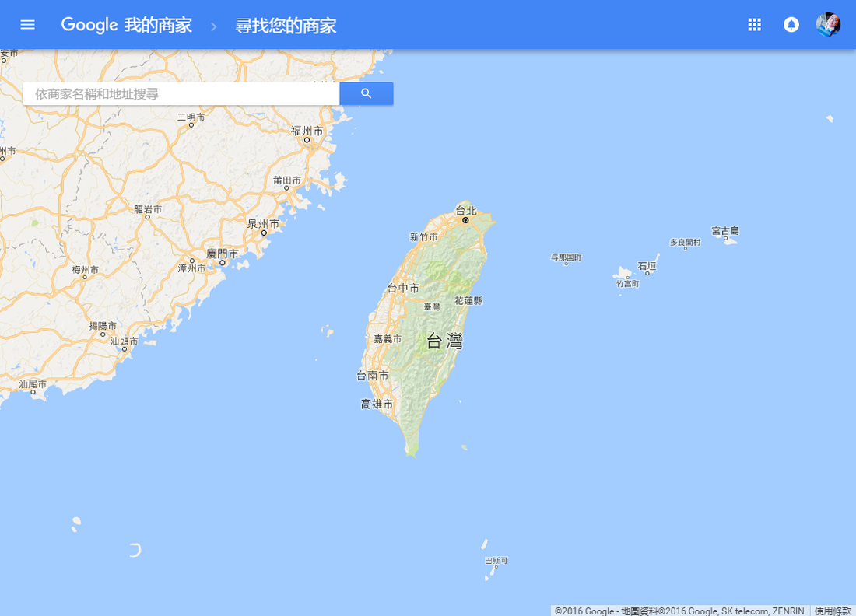
Task: Click the 新竹市 label on map
Action: click(423, 236)
